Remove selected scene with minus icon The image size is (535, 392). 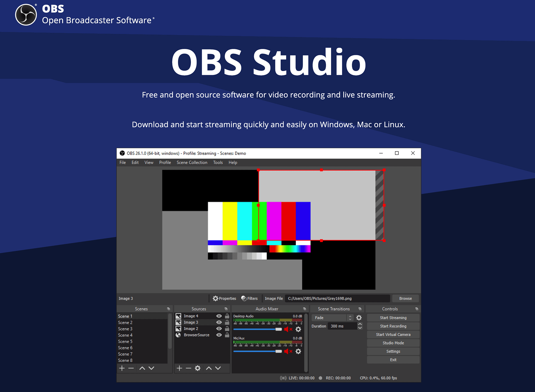tap(131, 368)
